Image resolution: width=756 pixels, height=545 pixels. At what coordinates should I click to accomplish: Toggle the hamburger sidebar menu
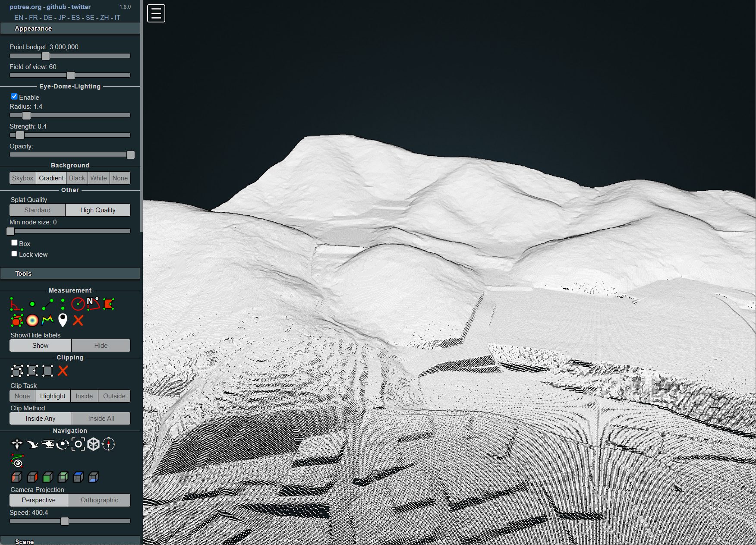pyautogui.click(x=156, y=13)
